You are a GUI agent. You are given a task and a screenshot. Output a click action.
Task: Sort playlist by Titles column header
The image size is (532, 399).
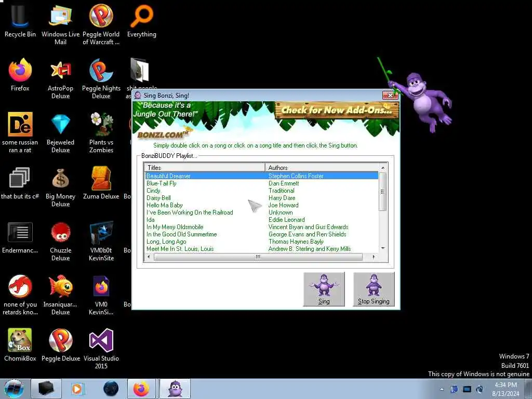click(x=204, y=168)
